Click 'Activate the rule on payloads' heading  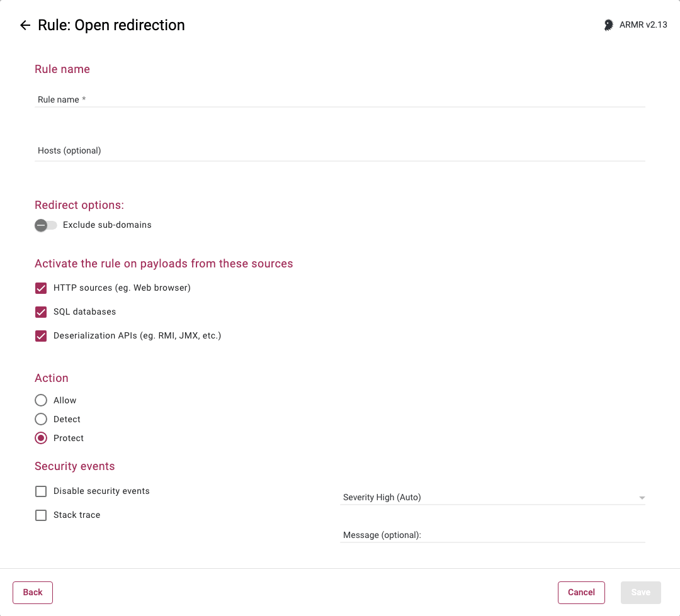pos(164,264)
